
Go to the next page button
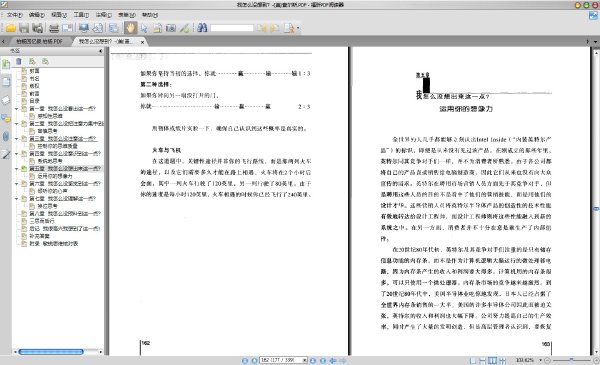click(313, 360)
